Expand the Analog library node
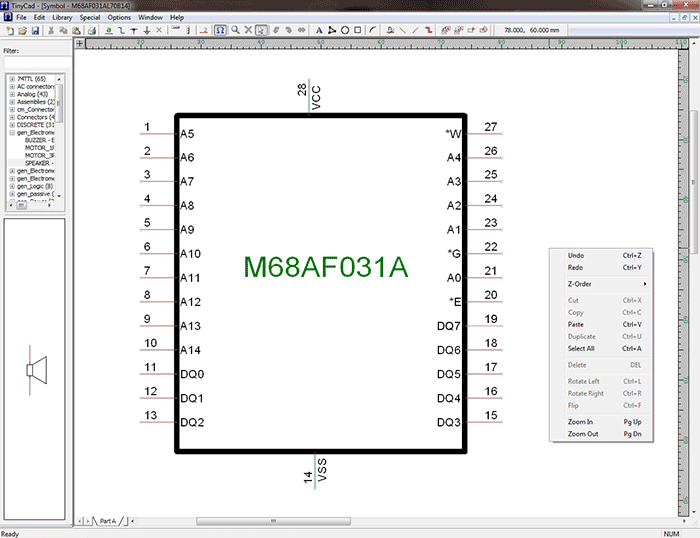The height and width of the screenshot is (538, 700). [12, 94]
